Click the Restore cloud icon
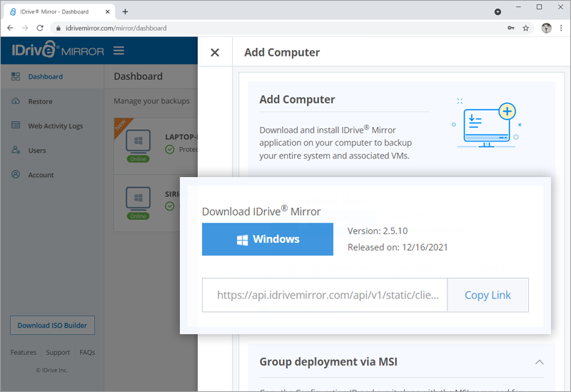 [16, 101]
